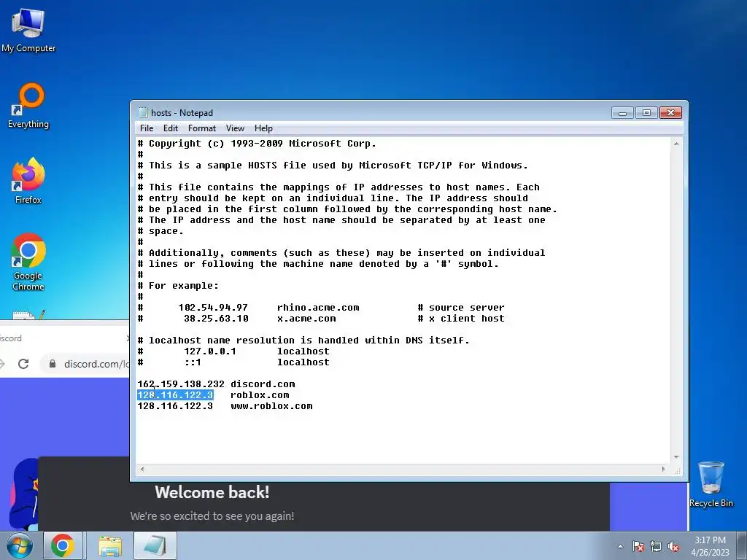
Task: Open the Help menu in Notepad
Action: [x=263, y=128]
